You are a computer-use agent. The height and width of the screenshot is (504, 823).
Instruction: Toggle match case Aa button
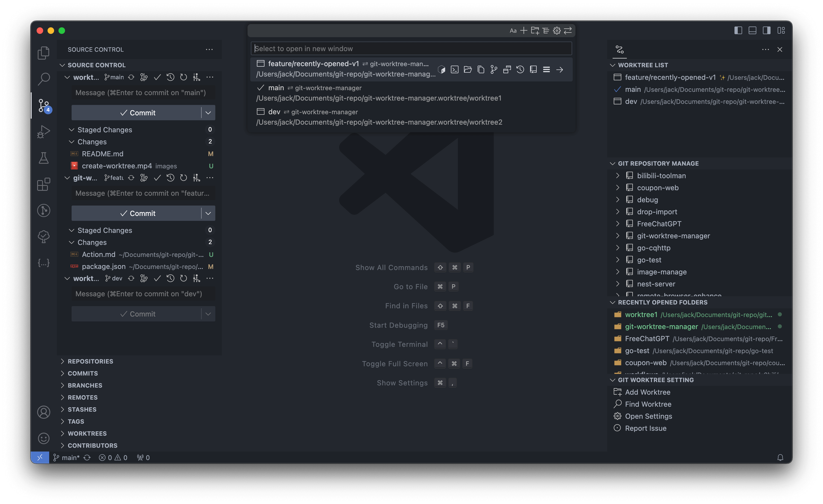513,31
